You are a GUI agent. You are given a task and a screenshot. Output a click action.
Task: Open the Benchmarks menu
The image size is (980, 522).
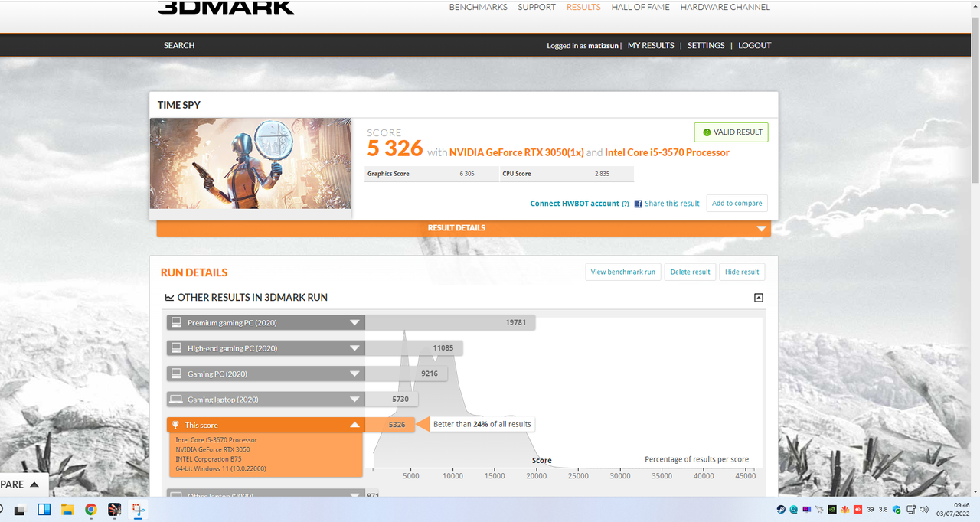point(478,7)
